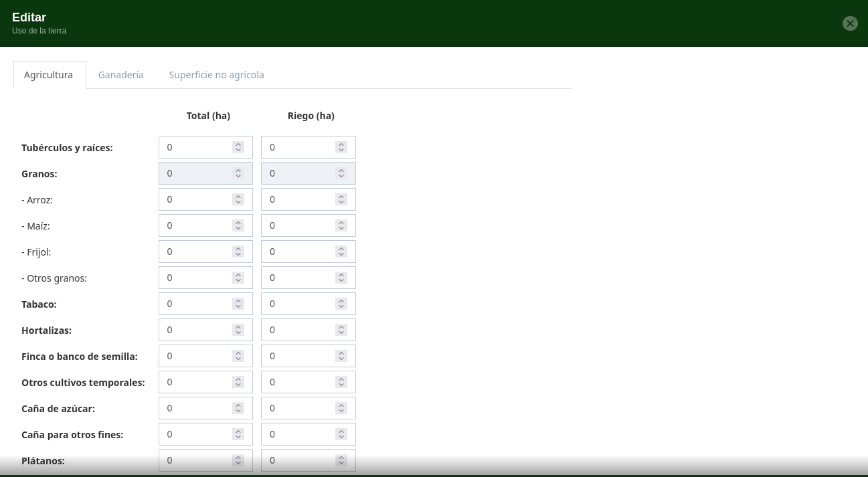Click the Caña para otros fines total field
Screen dimensions: 868x477
195,434
